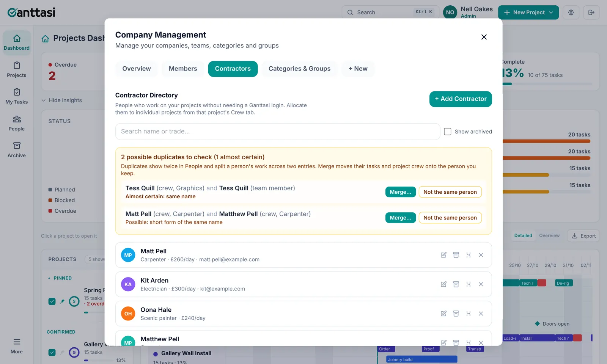Toggle the Spring project checkbox
The width and height of the screenshot is (607, 364).
pyautogui.click(x=52, y=301)
